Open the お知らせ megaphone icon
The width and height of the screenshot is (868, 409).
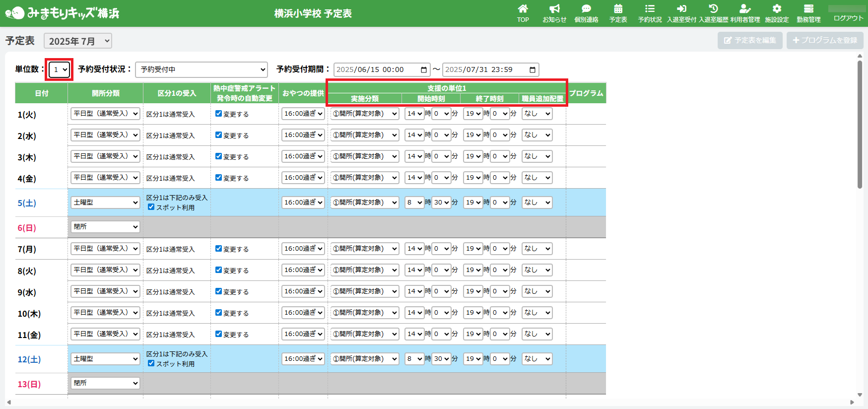[554, 9]
